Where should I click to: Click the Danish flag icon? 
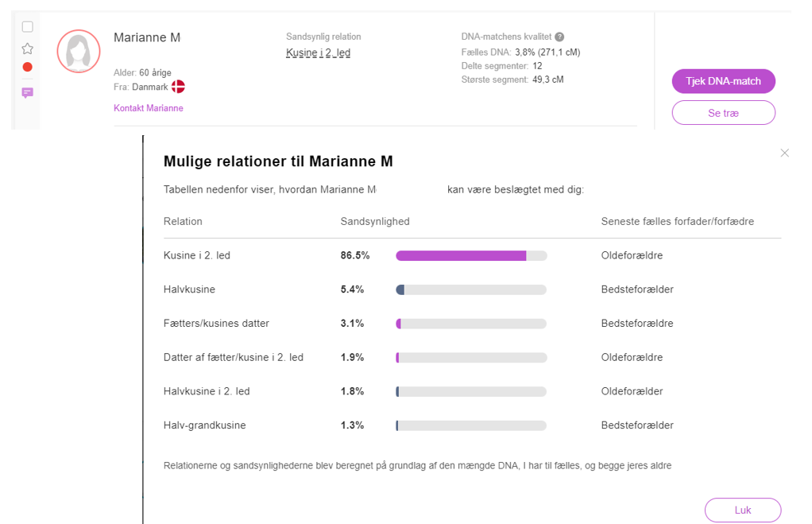coord(179,87)
